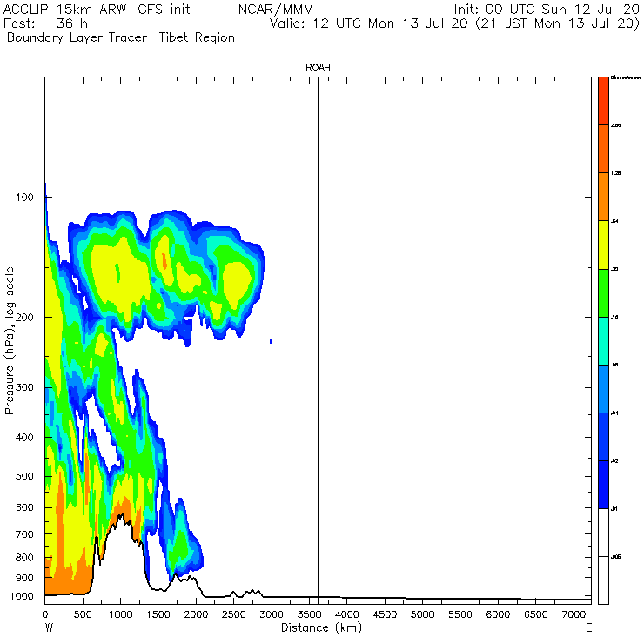Click the 5000 km distance tick label
Screen dimensions: 644x644
coord(423,614)
